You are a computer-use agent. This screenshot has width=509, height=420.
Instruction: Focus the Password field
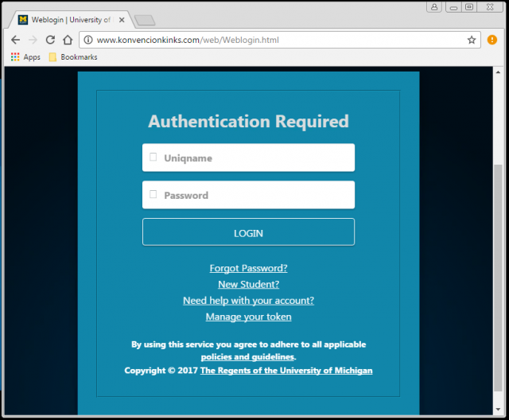point(248,195)
